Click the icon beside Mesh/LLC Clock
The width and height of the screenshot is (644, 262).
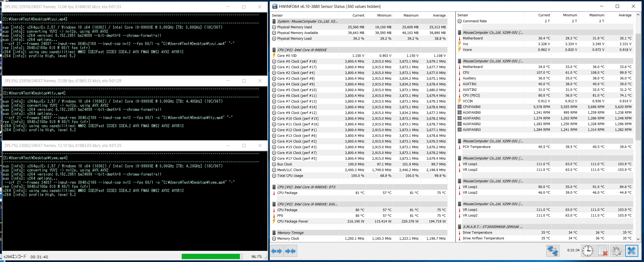click(274, 170)
